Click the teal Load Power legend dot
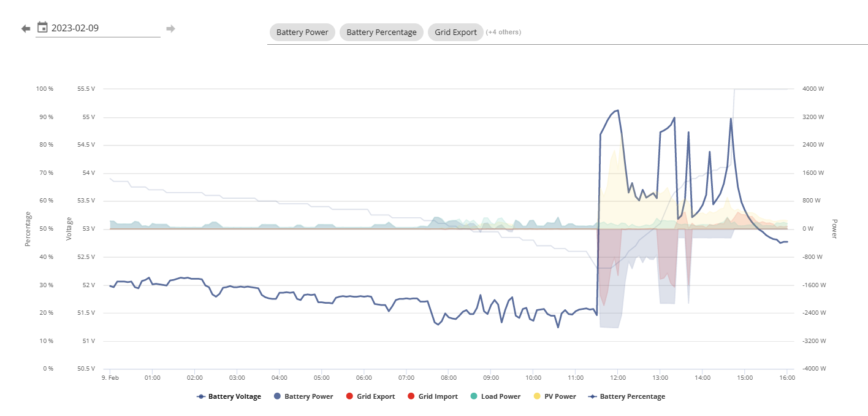This screenshot has height=416, width=868. tap(474, 396)
